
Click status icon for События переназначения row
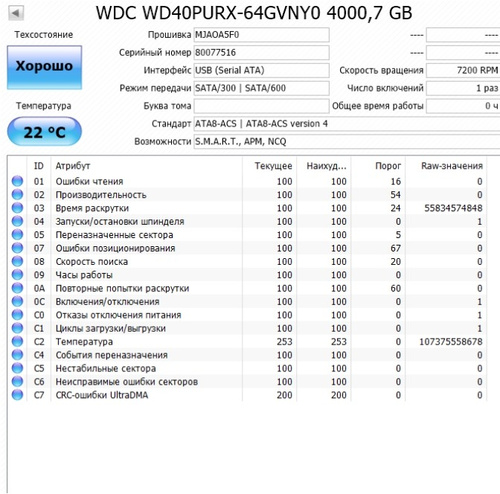coord(17,355)
